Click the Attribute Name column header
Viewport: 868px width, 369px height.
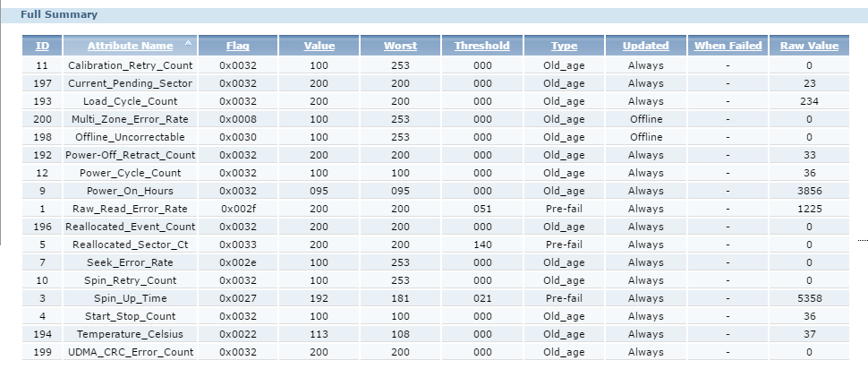point(130,46)
